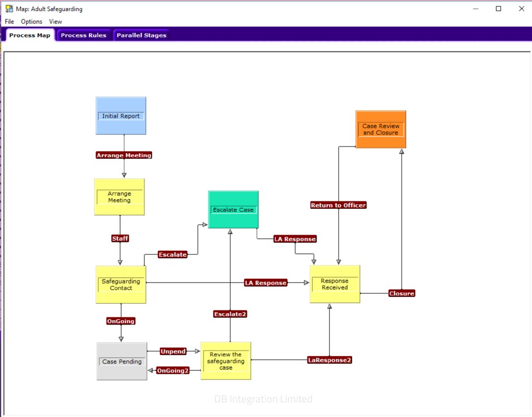Switch to the Process Rules tab
This screenshot has height=417, width=532.
(84, 35)
